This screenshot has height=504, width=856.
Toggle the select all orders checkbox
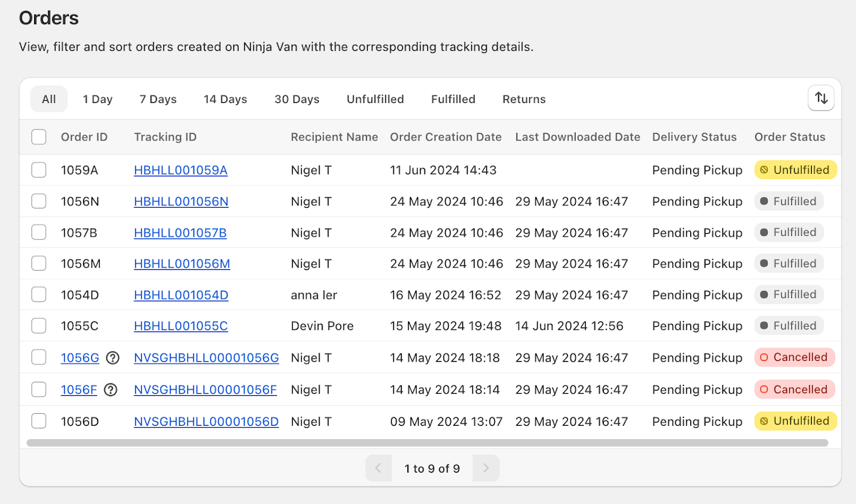(x=39, y=137)
